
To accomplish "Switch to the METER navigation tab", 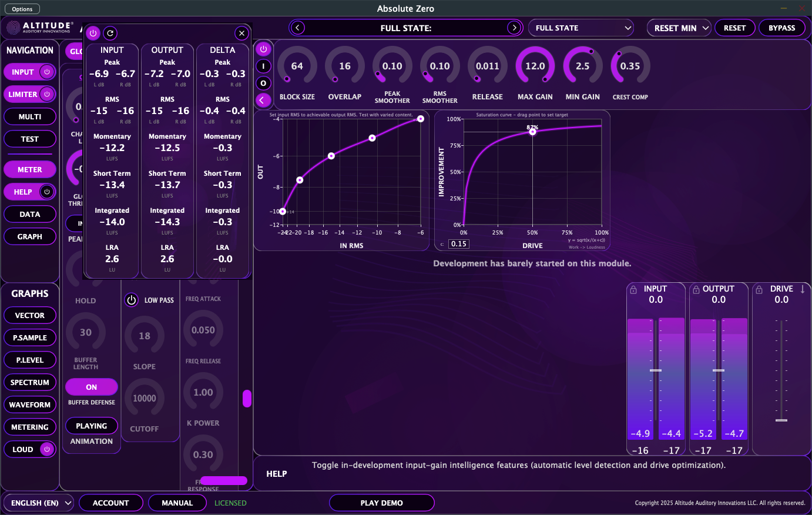I will point(29,169).
